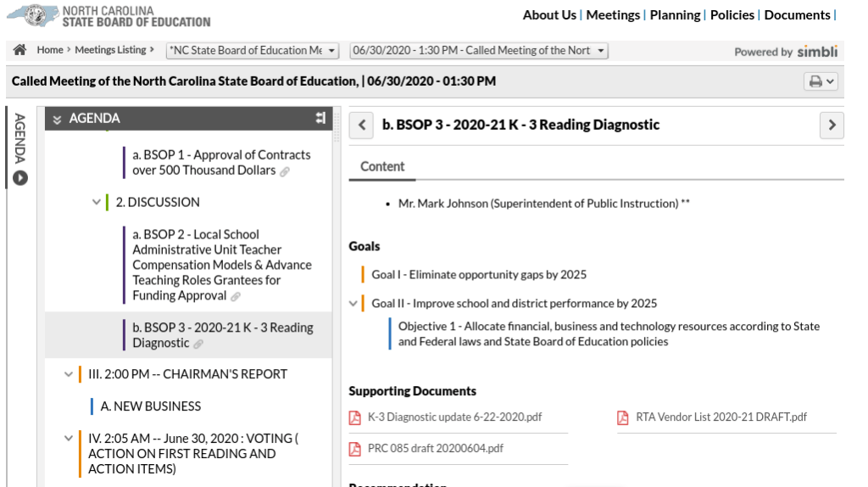868x487 pixels.
Task: Open the Policies menu
Action: tap(732, 15)
